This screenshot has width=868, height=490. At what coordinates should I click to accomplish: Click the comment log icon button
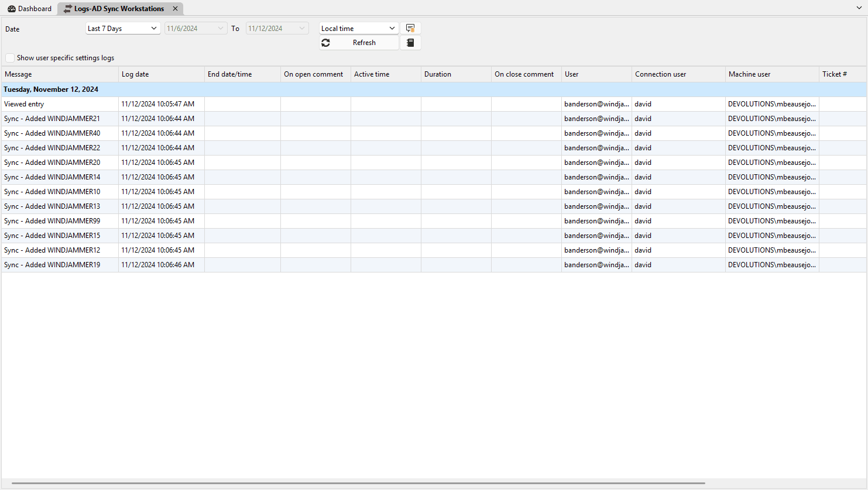[410, 28]
